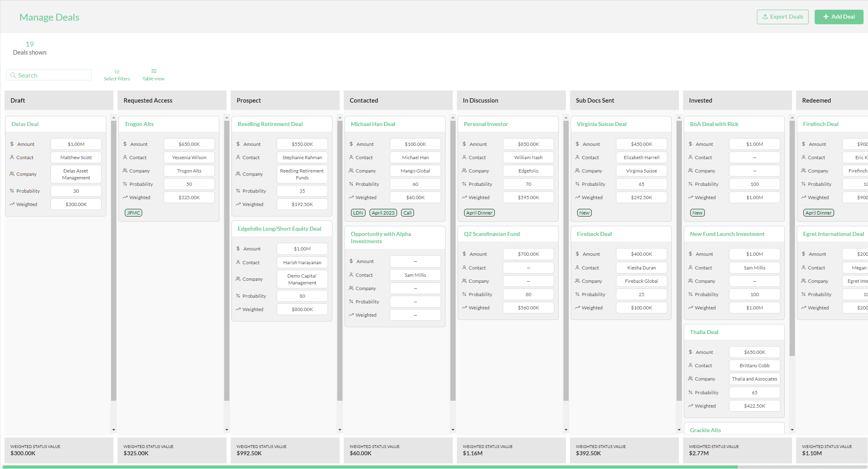
Task: Click the horizontal green scrollbar at bottom
Action: tap(370, 467)
